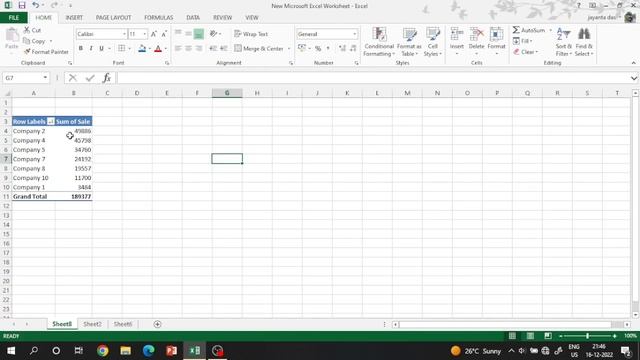The width and height of the screenshot is (640, 360).
Task: Select the Company 10 cell
Action: pyautogui.click(x=33, y=178)
